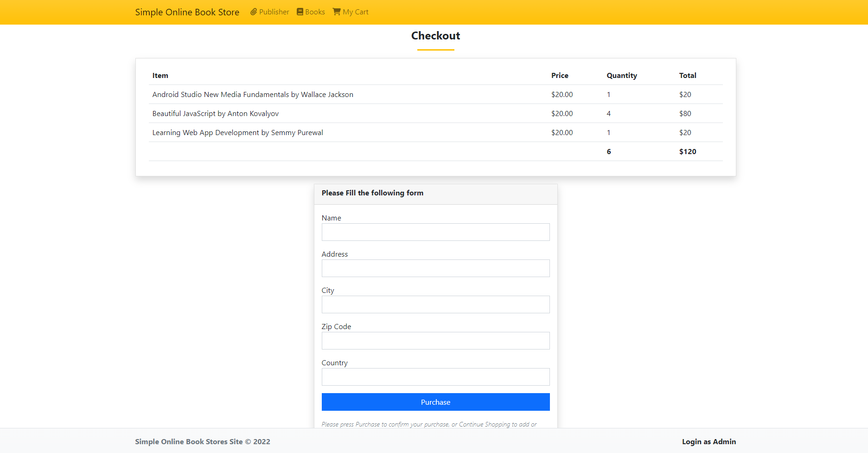Screen dimensions: 868x453
Task: Click the book icon beside Books
Action: [300, 12]
